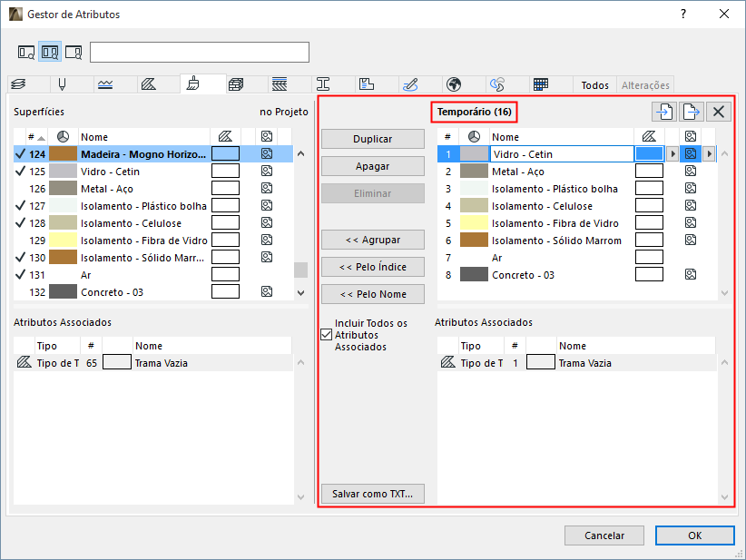Click the import file icon in Temporário
746x560 pixels.
click(664, 112)
